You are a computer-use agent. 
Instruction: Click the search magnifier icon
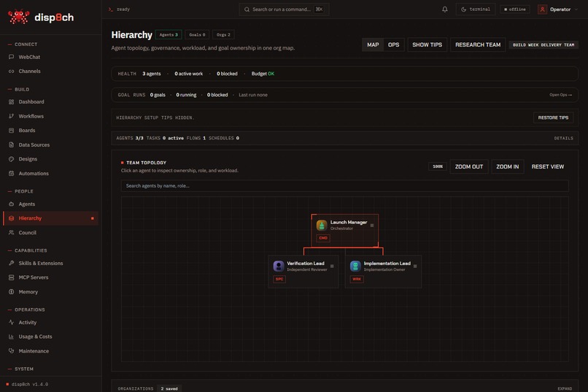coord(247,9)
